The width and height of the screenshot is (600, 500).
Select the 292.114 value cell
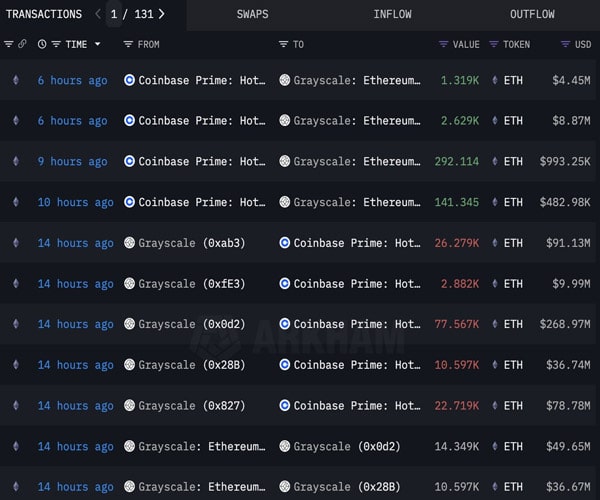(457, 161)
